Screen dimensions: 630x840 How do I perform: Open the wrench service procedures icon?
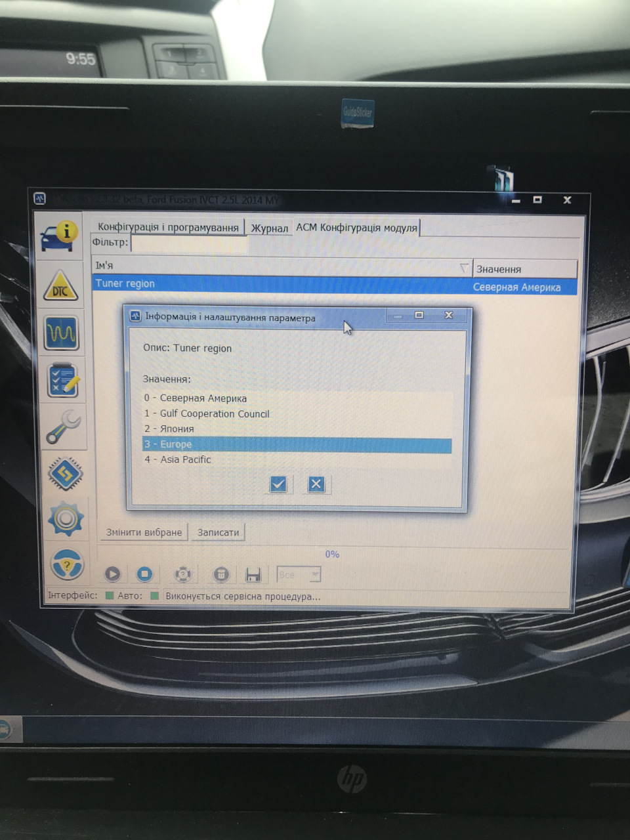64,427
